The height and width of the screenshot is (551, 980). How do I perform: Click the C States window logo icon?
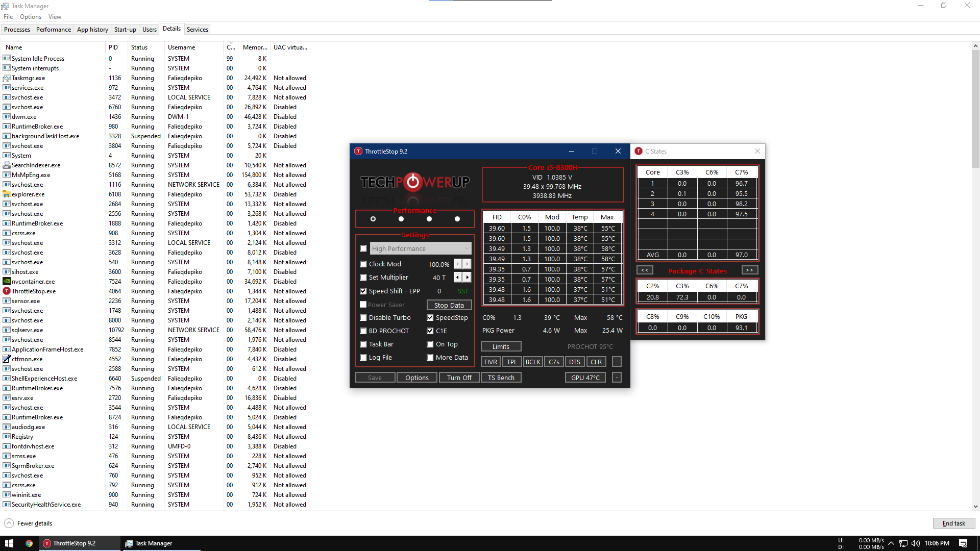coord(639,152)
